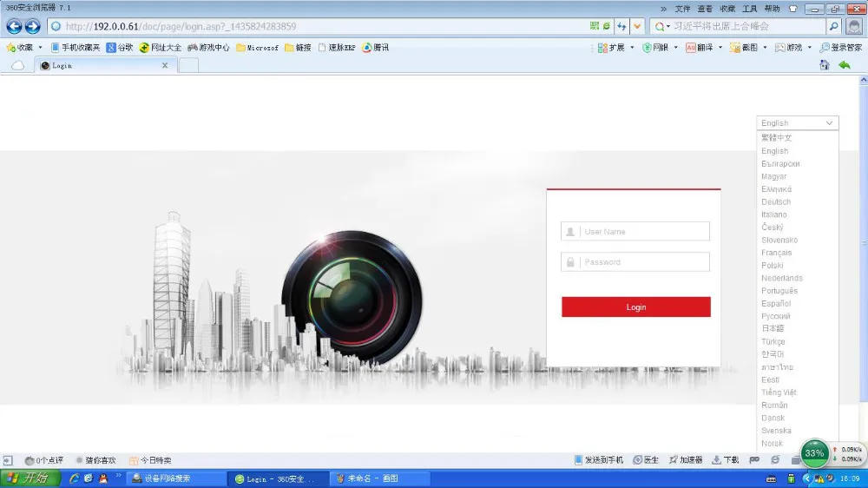Image resolution: width=868 pixels, height=488 pixels.
Task: Expand the 扩展 dropdown arrow
Action: coord(632,48)
